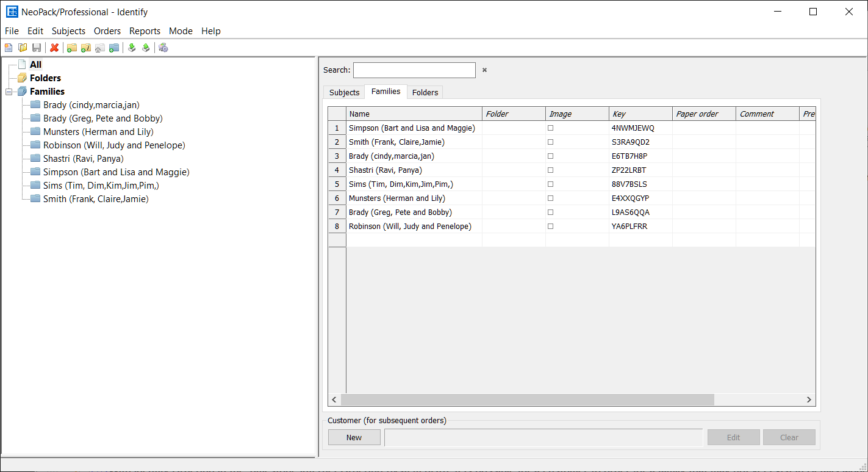Click the Save floppy disk icon
868x472 pixels.
coord(37,48)
